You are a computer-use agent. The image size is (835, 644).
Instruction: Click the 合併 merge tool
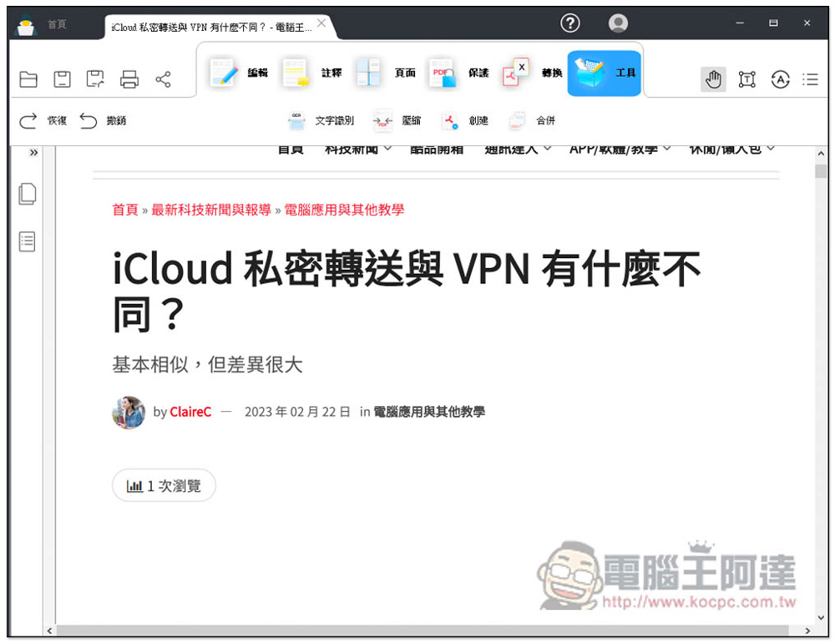coord(532,121)
